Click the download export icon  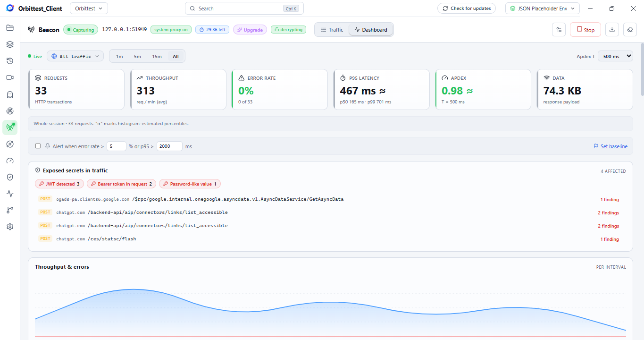coord(612,30)
